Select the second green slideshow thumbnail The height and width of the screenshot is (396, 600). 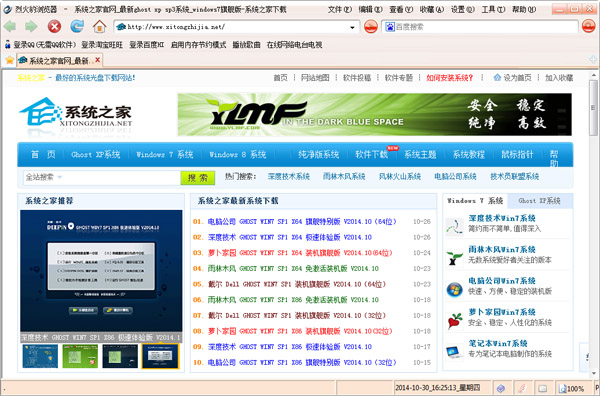pyautogui.click(x=80, y=356)
